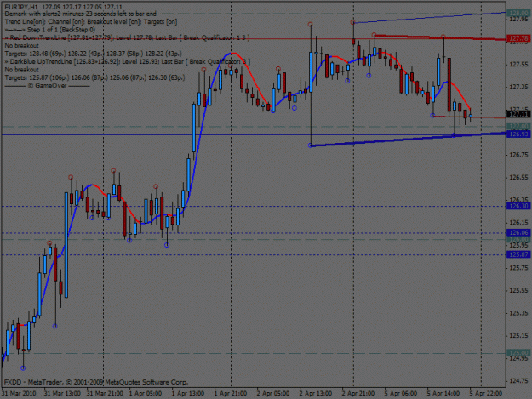The height and width of the screenshot is (399, 532).
Task: Select the thick dark blue up trend line
Action: click(407, 140)
